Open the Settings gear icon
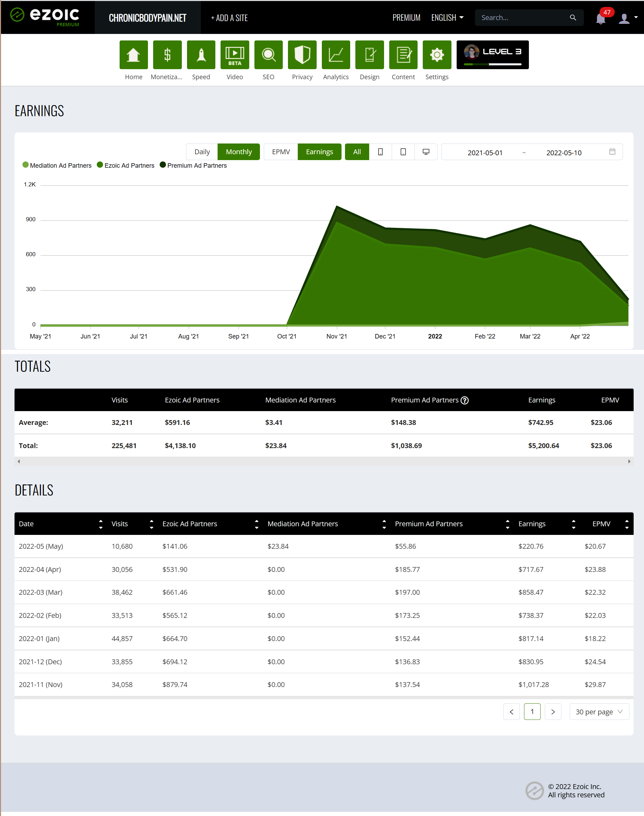Image resolution: width=644 pixels, height=816 pixels. 437,55
